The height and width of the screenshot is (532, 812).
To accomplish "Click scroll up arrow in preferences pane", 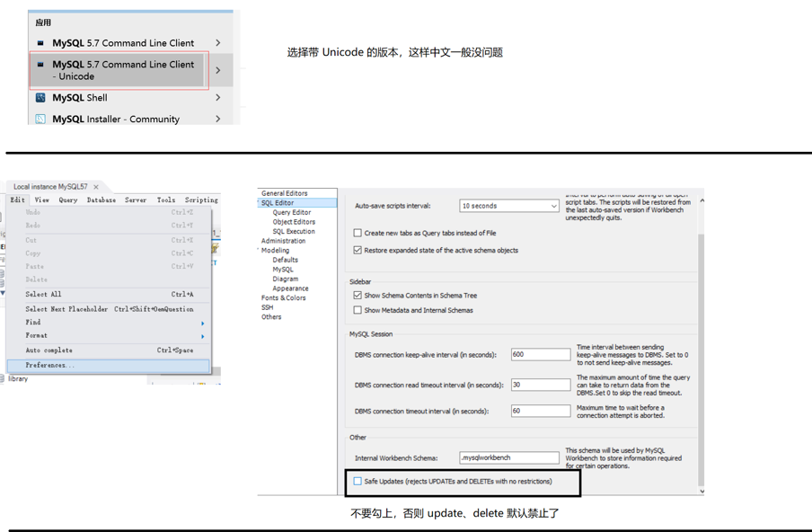I will 702,200.
